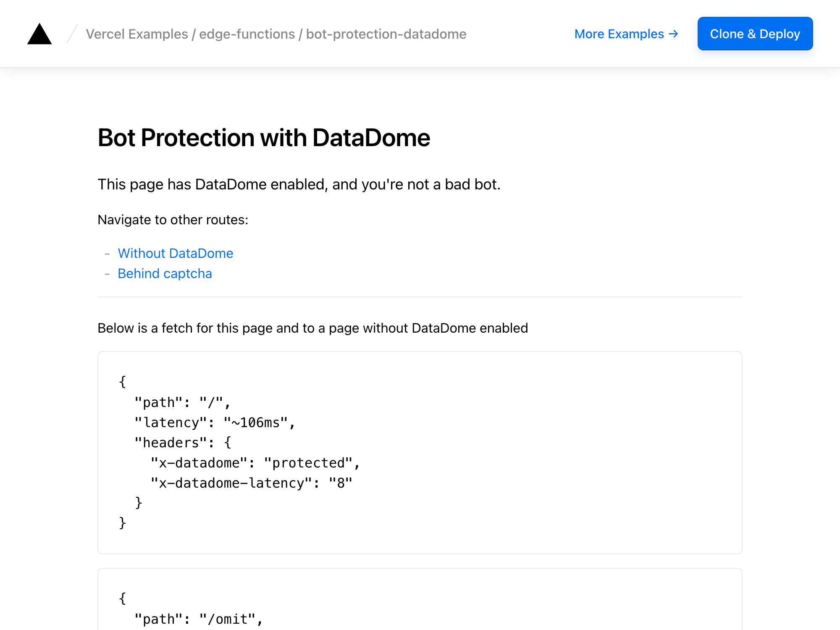Navigate to Behind captcha route

[165, 273]
